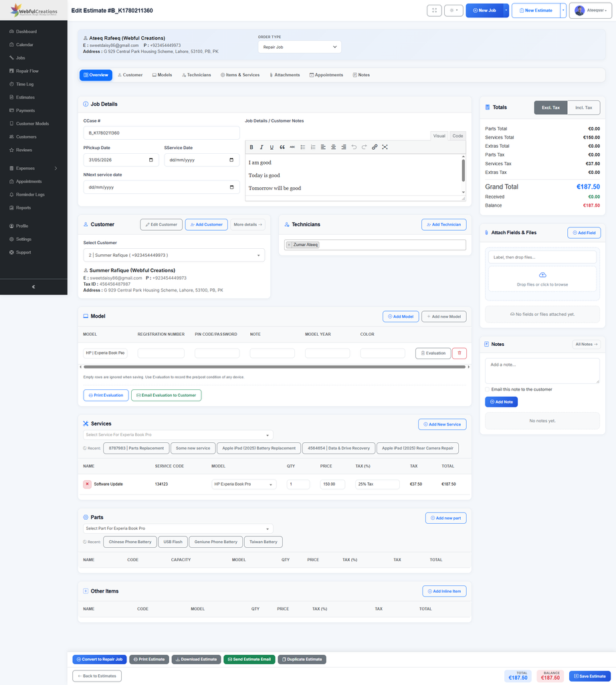Image resolution: width=616 pixels, height=685 pixels.
Task: Redo edit in notes editor
Action: [x=364, y=147]
